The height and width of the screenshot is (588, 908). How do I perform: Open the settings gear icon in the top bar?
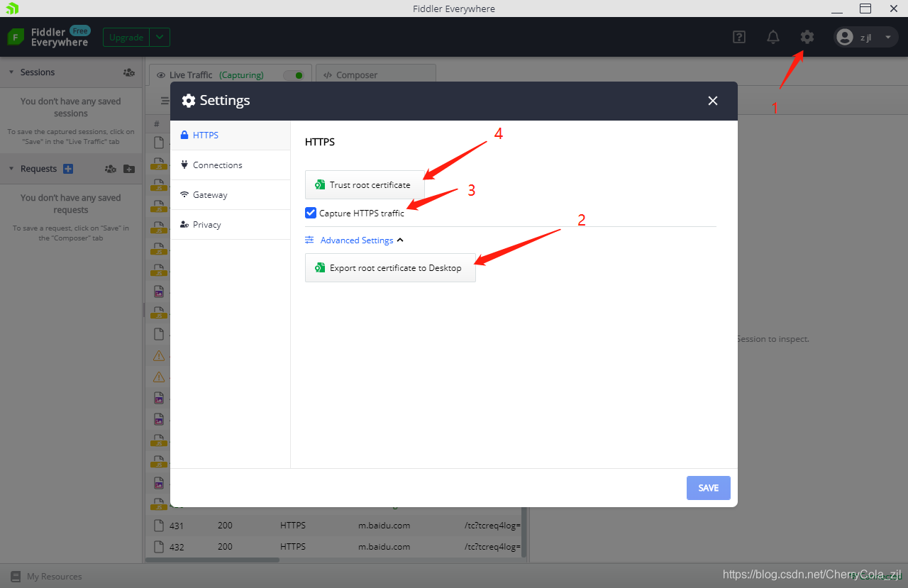click(x=807, y=37)
